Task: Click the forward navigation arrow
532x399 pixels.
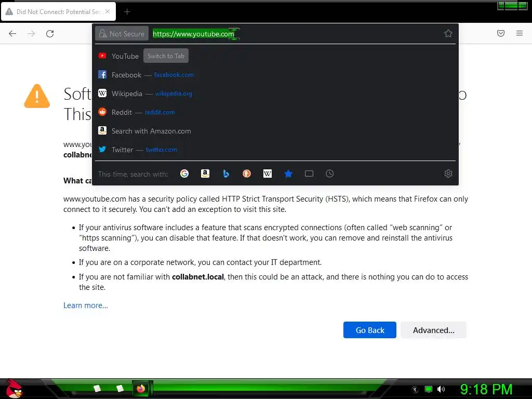Action: 31,33
